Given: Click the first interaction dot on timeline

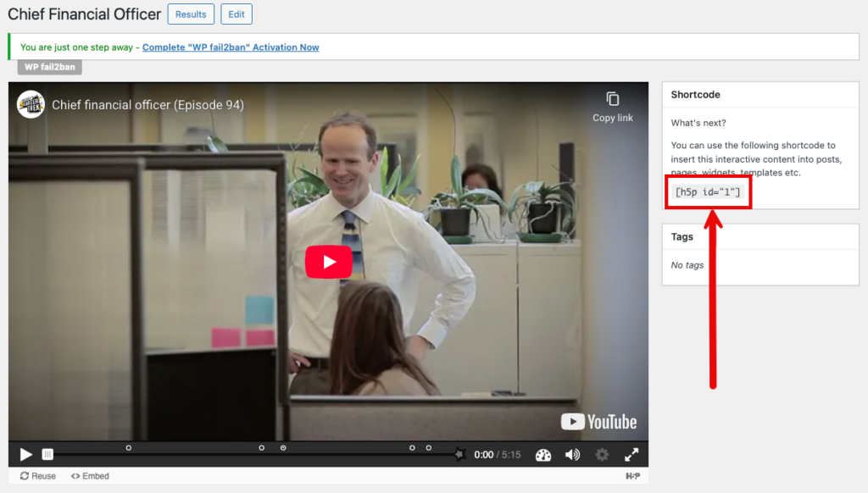Looking at the screenshot, I should pyautogui.click(x=129, y=447).
